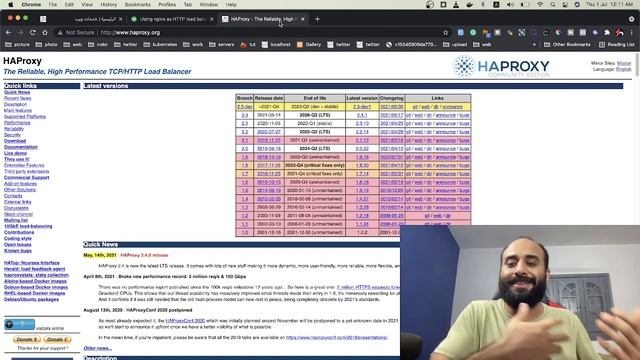640x360 pixels.
Task: Open the 2.5-dev branch link
Action: pyautogui.click(x=244, y=107)
